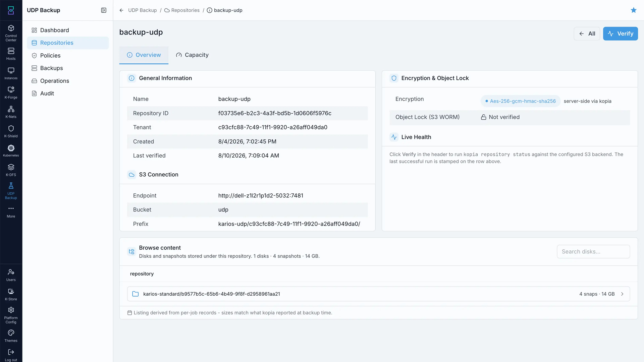The image size is (644, 362).
Task: Expand the karios-standard disk row chevron
Action: pyautogui.click(x=622, y=294)
